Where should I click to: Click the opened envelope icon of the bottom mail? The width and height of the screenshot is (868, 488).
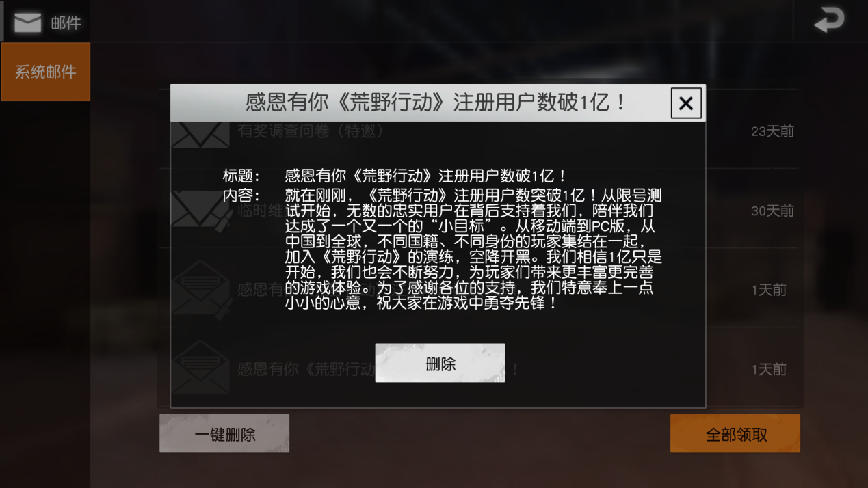[200, 368]
